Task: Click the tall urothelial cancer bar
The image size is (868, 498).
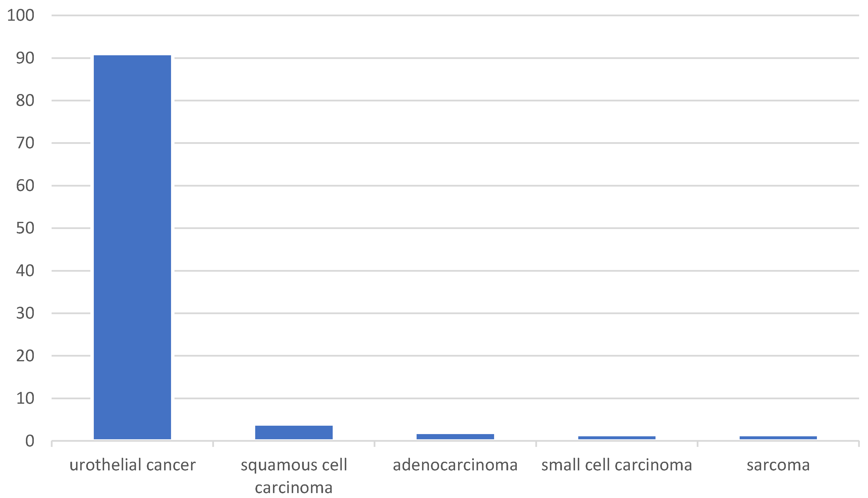Action: [x=132, y=247]
